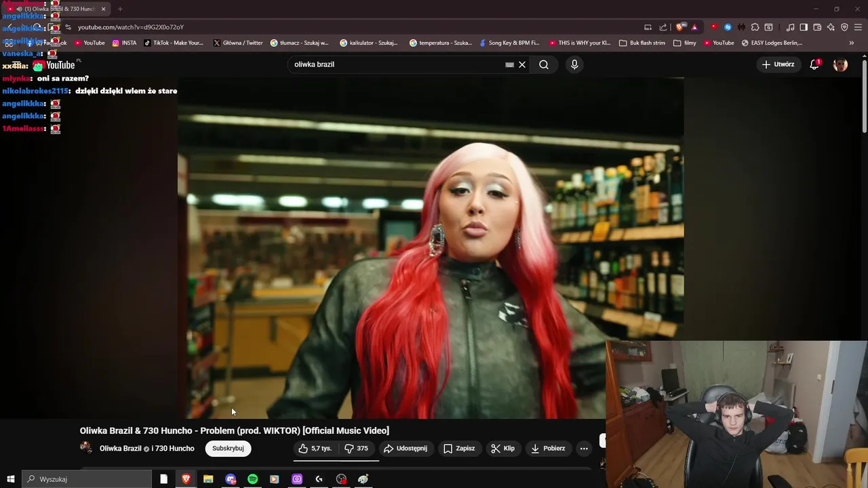Viewport: 868px width, 488px height.
Task: View site information icon left of URL
Action: pyautogui.click(x=68, y=27)
